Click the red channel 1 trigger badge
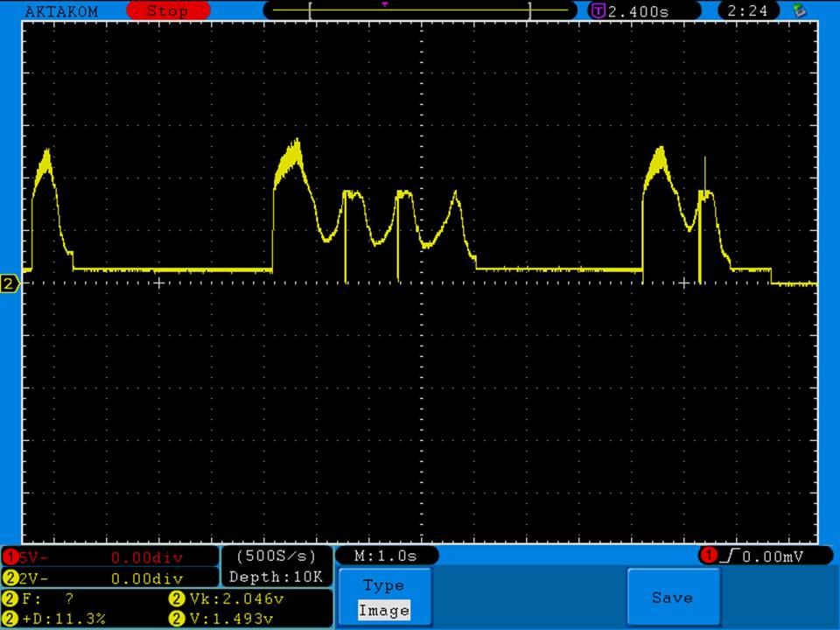 click(707, 556)
